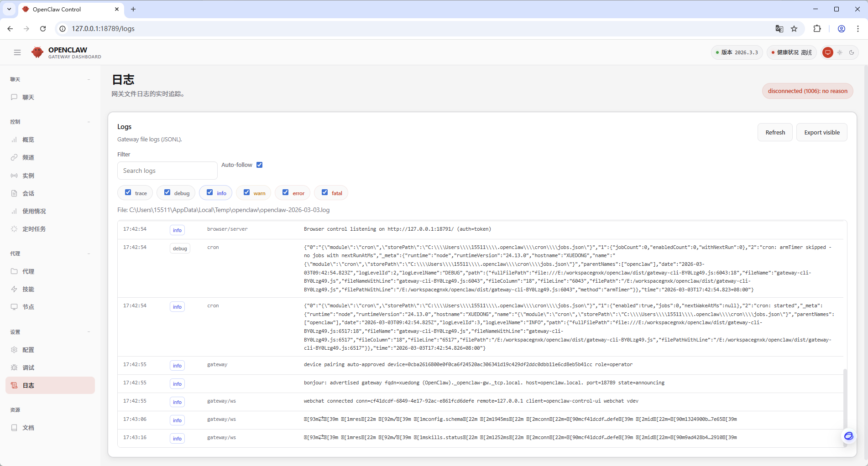Image resolution: width=868 pixels, height=466 pixels.
Task: Open the 配置 settings config page
Action: (28, 350)
